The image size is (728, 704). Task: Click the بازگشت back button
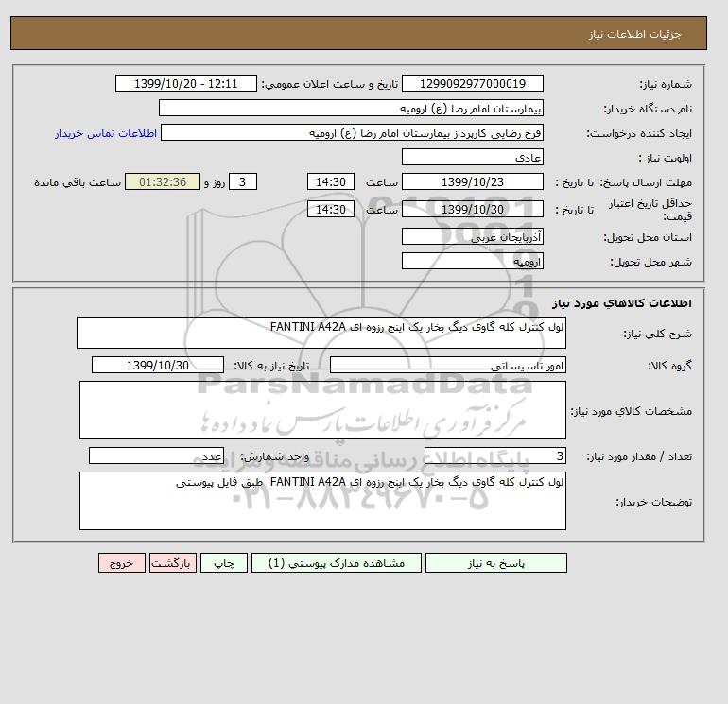click(173, 563)
